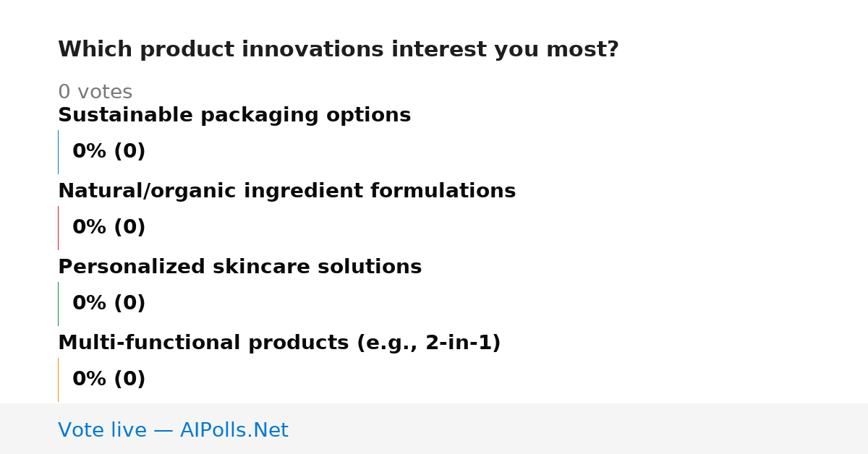The image size is (868, 454).
Task: Click the orange bar under Multi-functional products
Action: coord(58,380)
